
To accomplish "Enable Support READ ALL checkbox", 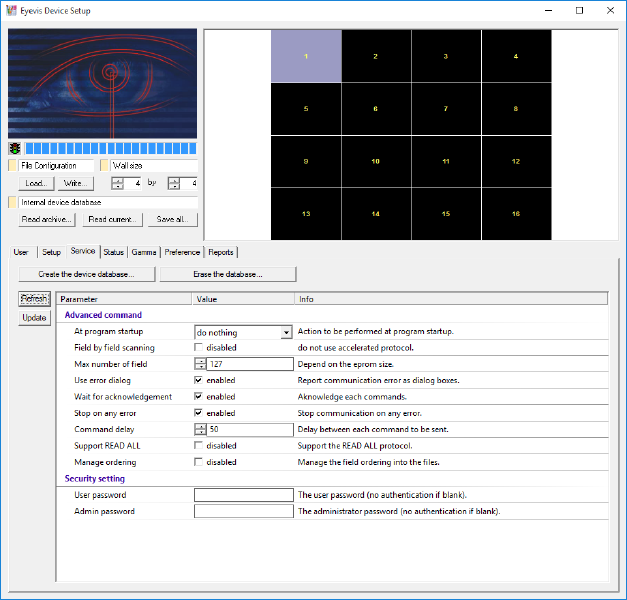I will coord(198,445).
